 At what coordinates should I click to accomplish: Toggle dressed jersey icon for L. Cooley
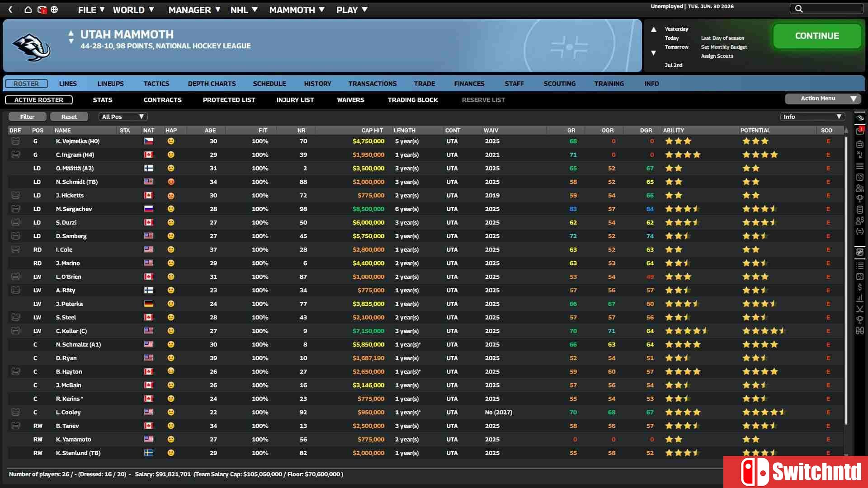[x=15, y=413]
